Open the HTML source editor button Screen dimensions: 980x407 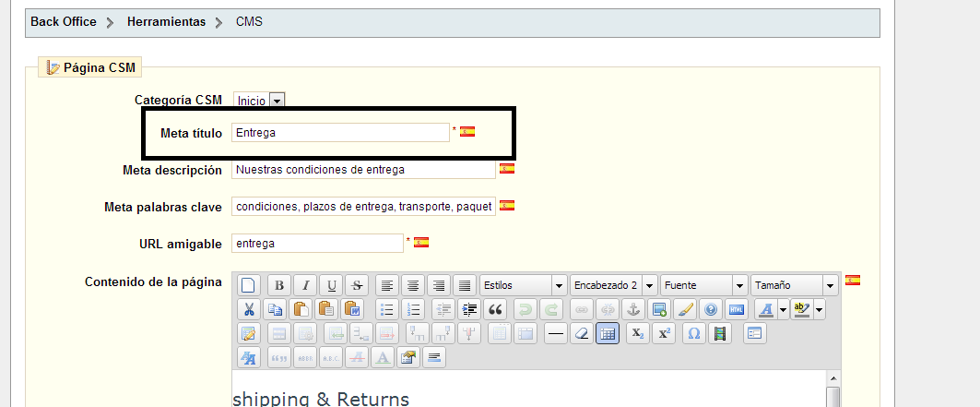point(736,310)
